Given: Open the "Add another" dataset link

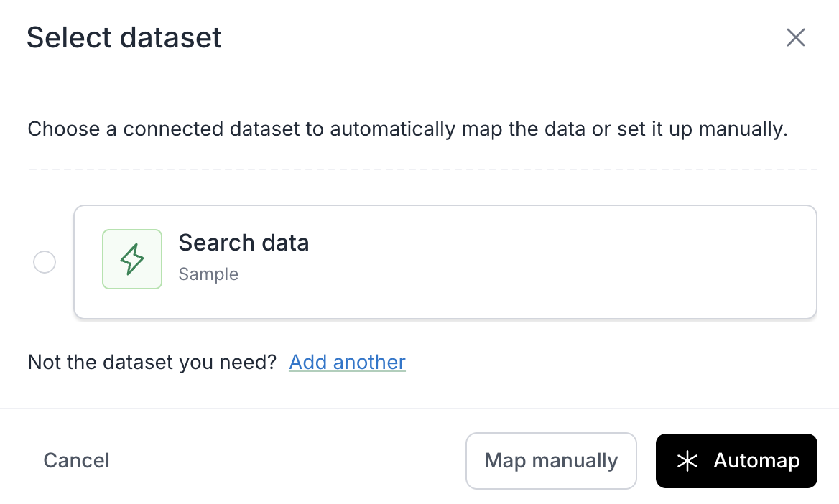Looking at the screenshot, I should click(x=347, y=362).
